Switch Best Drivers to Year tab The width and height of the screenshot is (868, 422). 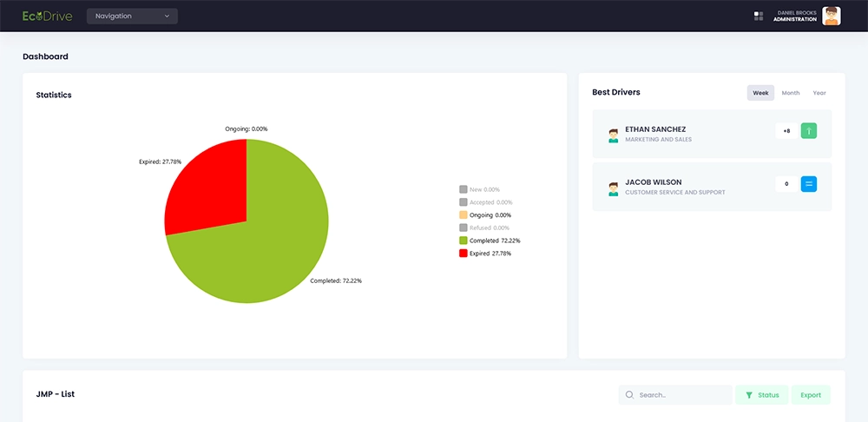pyautogui.click(x=819, y=93)
